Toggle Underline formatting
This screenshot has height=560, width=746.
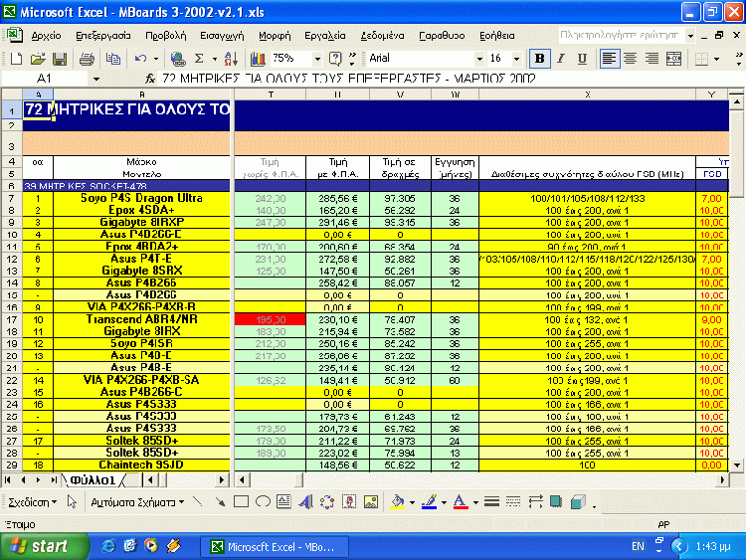click(x=582, y=59)
